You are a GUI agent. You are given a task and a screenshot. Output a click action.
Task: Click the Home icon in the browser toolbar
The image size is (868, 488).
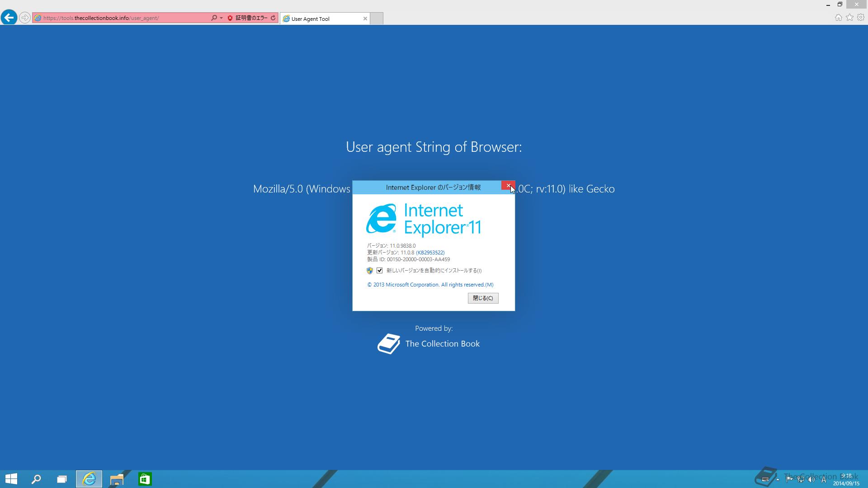click(838, 17)
